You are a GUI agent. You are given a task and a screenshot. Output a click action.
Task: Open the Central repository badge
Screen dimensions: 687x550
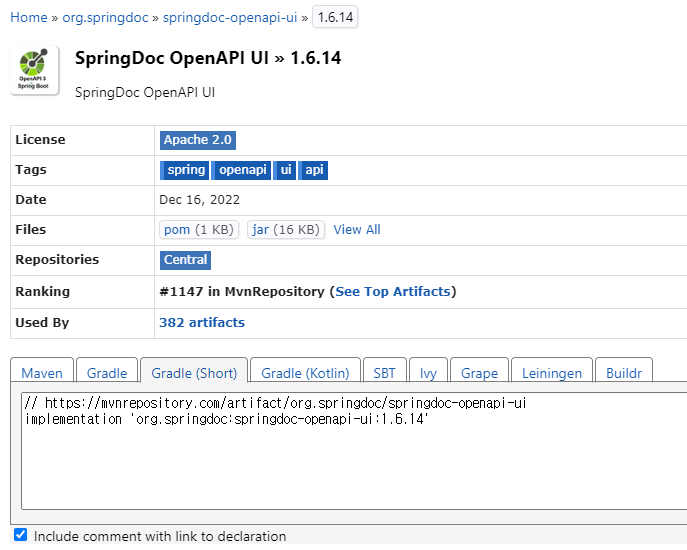coord(185,260)
